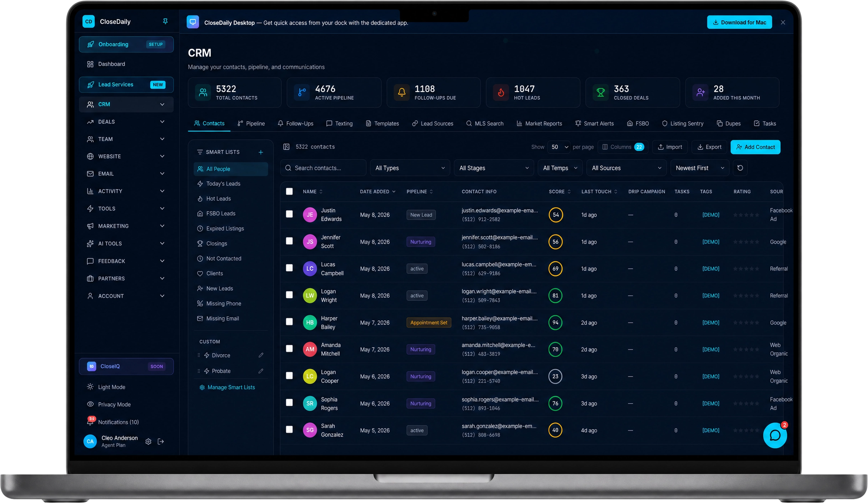Click Justin Edwards JE avatar
Viewport: 868px width, 503px height.
[x=310, y=215]
